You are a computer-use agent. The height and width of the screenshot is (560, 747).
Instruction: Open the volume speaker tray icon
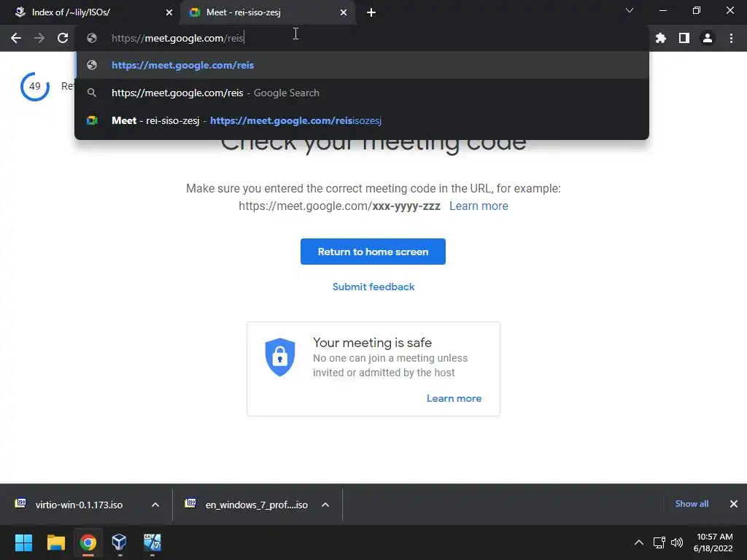coord(677,542)
